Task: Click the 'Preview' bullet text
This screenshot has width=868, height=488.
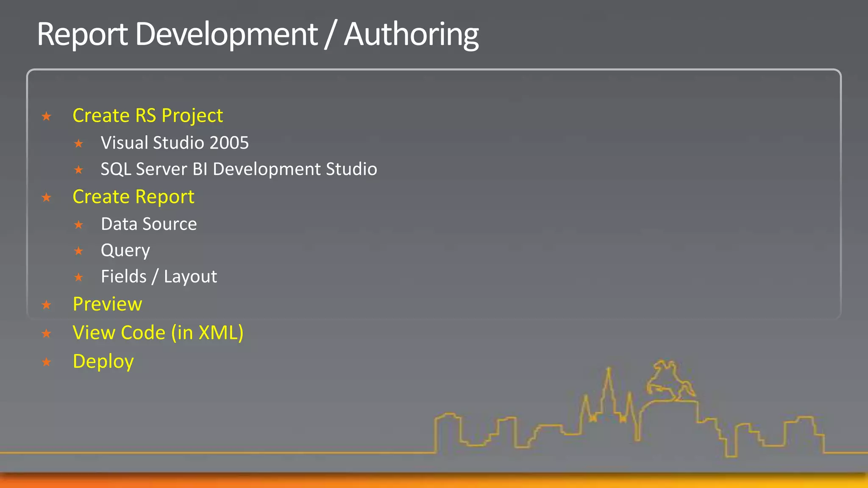Action: [x=107, y=304]
